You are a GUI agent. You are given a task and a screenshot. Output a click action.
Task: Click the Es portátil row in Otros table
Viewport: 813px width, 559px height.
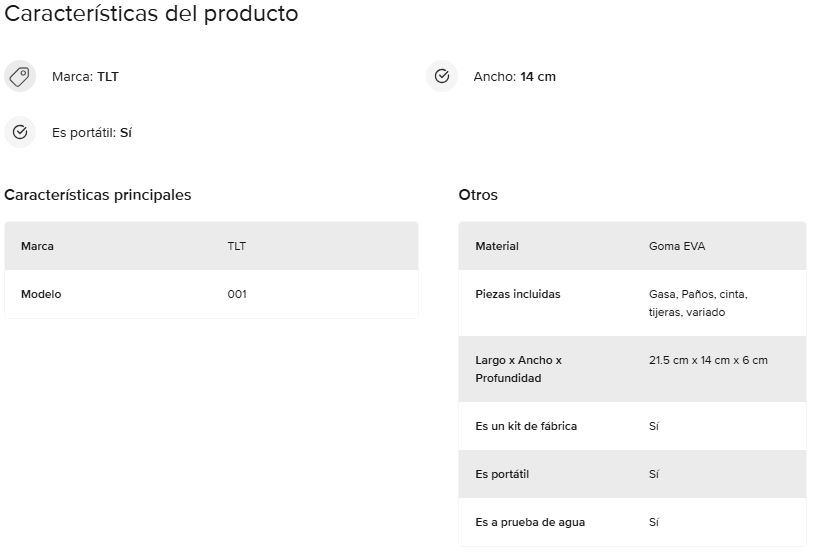(x=633, y=474)
